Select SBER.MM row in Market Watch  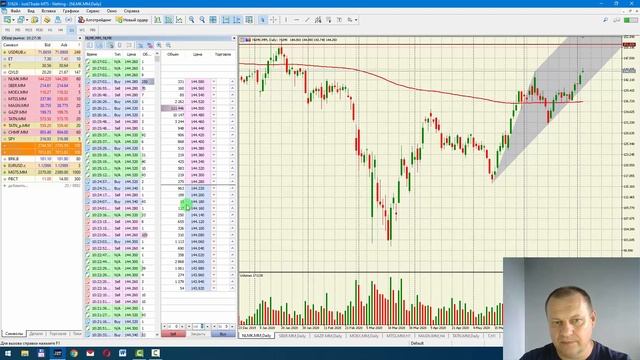point(42,85)
